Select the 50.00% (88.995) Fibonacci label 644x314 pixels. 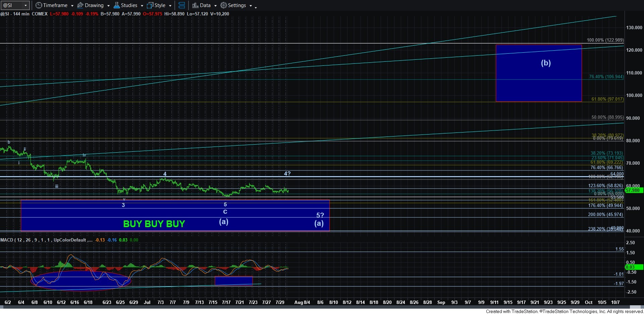tap(607, 117)
